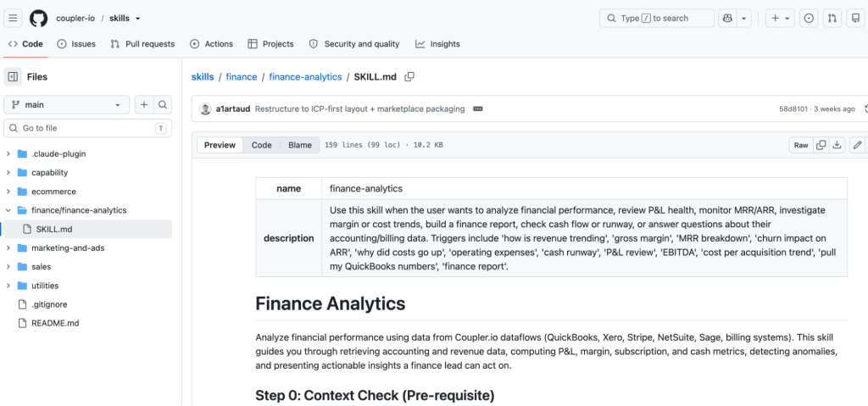Click the search box 'Type / to search'
The height and width of the screenshot is (406, 868).
pyautogui.click(x=657, y=19)
